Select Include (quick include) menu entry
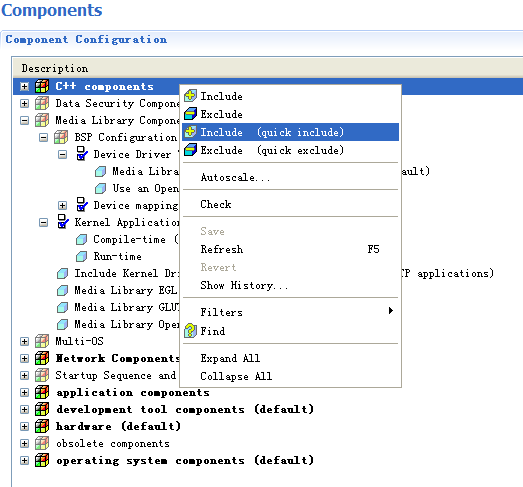The width and height of the screenshot is (523, 487). coord(291,132)
